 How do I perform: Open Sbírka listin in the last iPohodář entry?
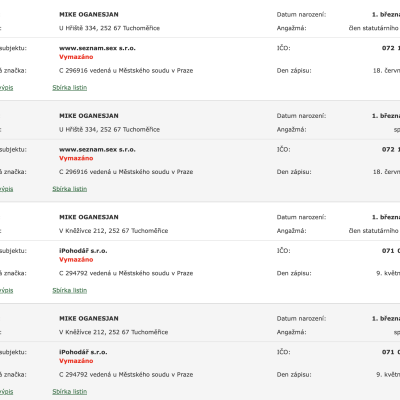coord(70,392)
